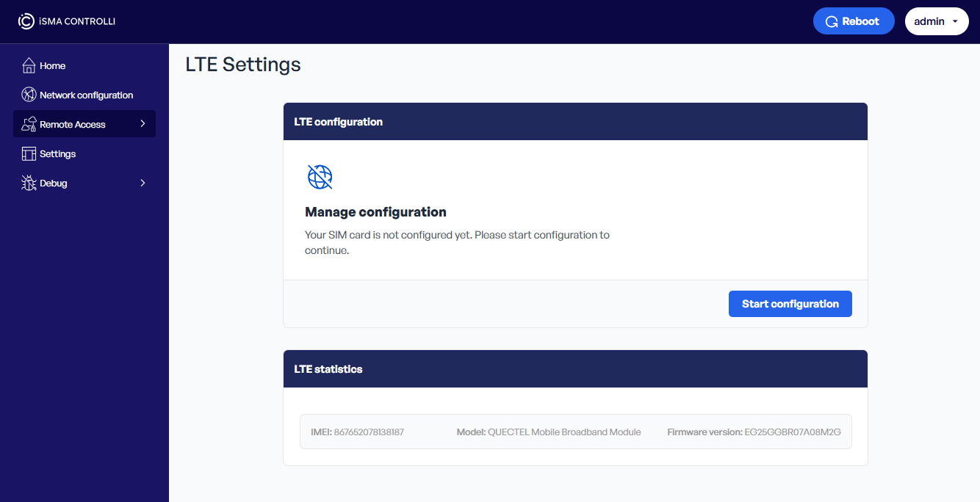Expand the Remote Access submenu chevron
980x502 pixels.
click(x=143, y=124)
